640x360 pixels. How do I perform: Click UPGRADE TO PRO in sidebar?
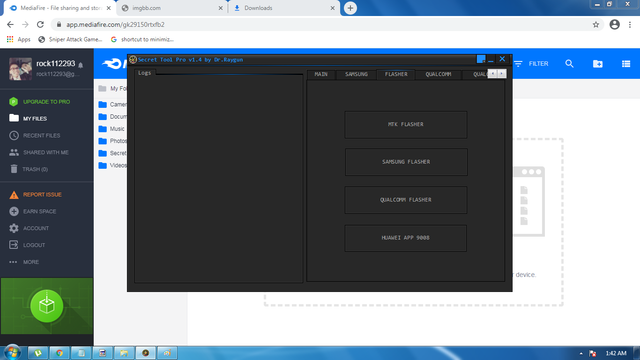pyautogui.click(x=40, y=102)
